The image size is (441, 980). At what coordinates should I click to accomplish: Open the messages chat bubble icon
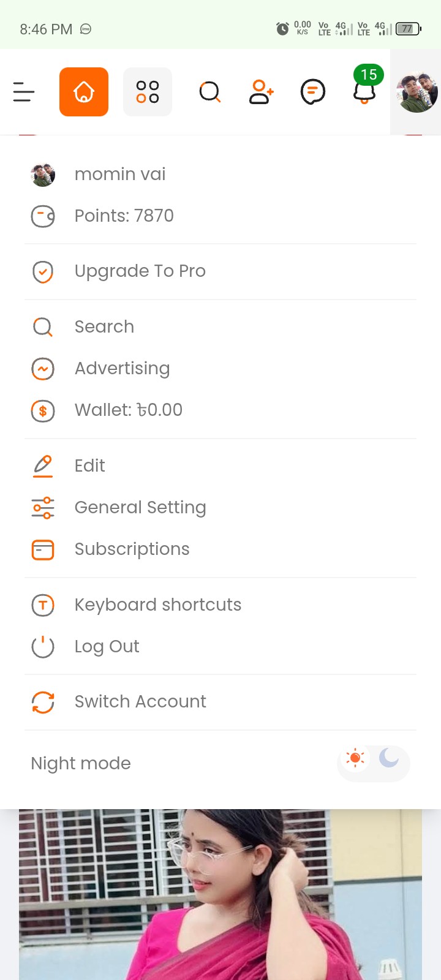coord(312,92)
